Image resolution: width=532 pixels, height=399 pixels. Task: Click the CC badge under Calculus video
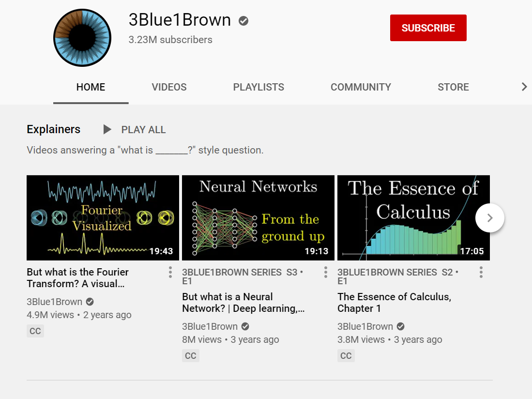(x=346, y=356)
